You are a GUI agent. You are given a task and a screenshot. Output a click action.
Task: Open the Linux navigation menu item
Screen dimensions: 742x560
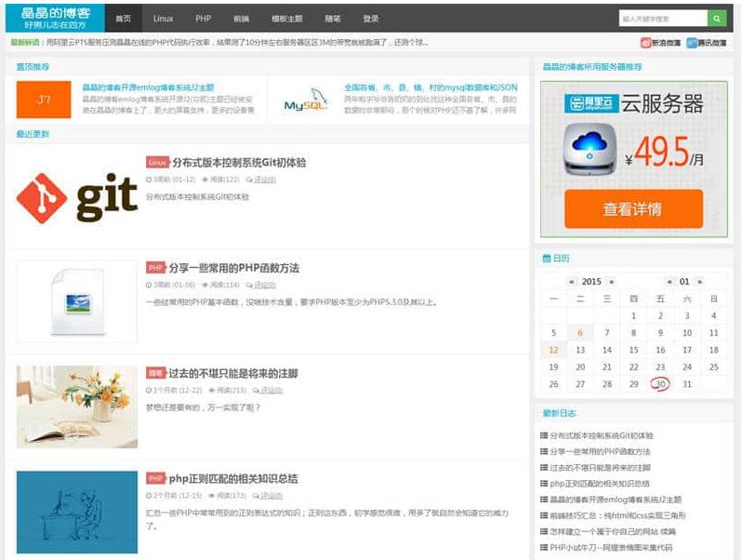(163, 19)
